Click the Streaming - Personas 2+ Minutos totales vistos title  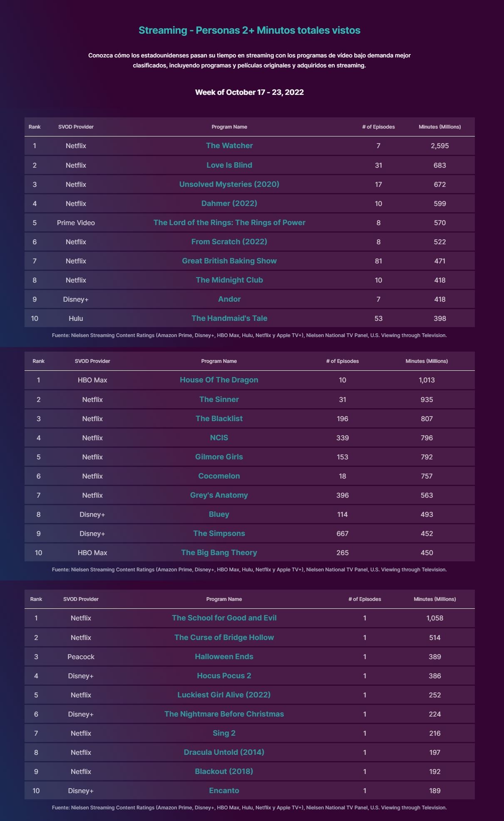pyautogui.click(x=249, y=30)
